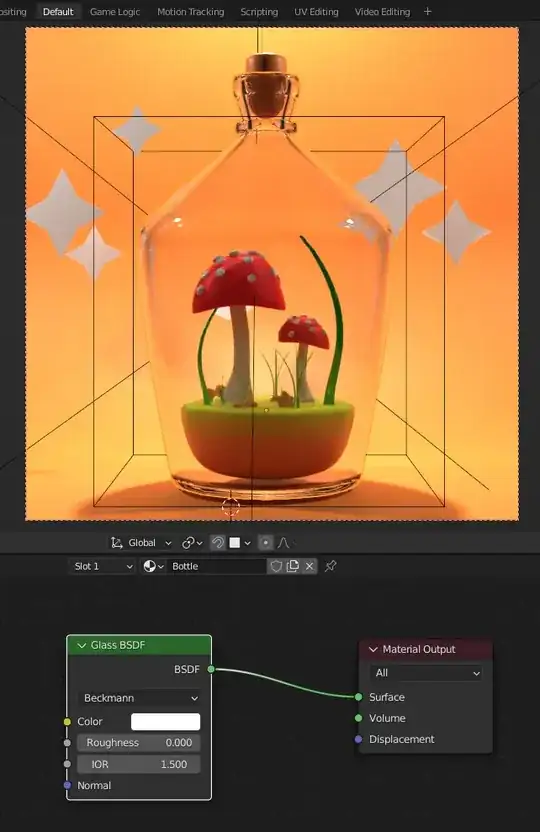Open the UV Editing workspace tab
The image size is (540, 832).
pos(316,12)
